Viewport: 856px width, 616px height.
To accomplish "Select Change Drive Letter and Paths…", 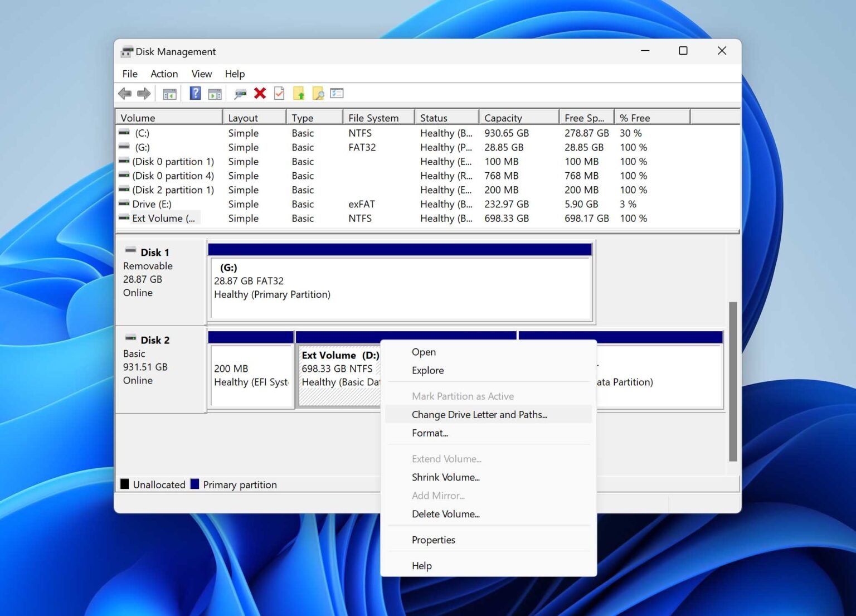I will click(489, 415).
